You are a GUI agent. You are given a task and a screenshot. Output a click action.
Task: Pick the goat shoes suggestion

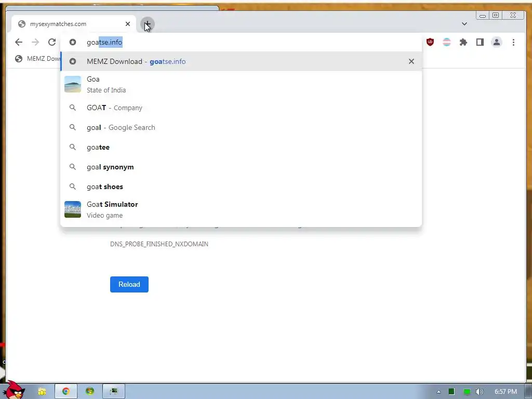[241, 187]
